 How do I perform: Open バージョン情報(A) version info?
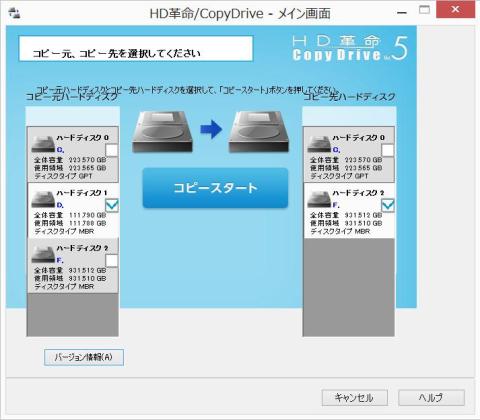[84, 357]
